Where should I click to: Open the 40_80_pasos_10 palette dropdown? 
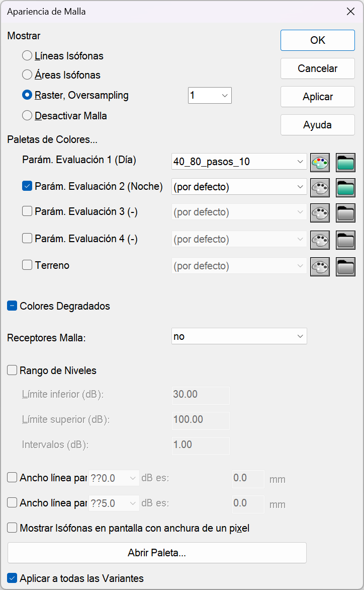[239, 162]
